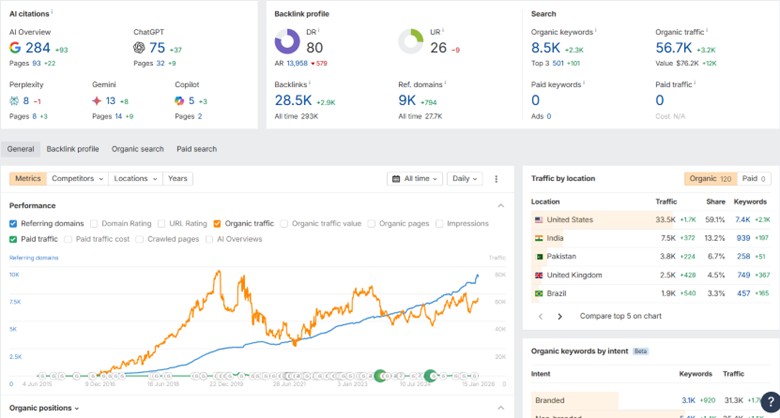Open the help question mark button

767,402
